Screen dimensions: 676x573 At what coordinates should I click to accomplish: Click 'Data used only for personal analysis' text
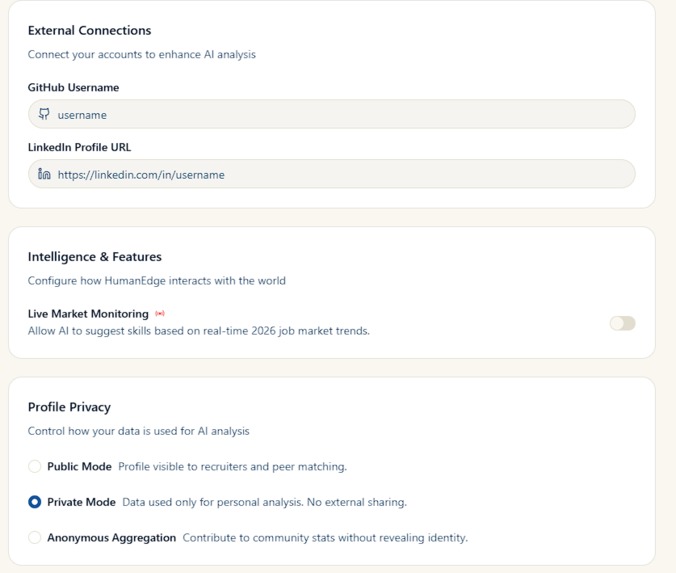[265, 502]
